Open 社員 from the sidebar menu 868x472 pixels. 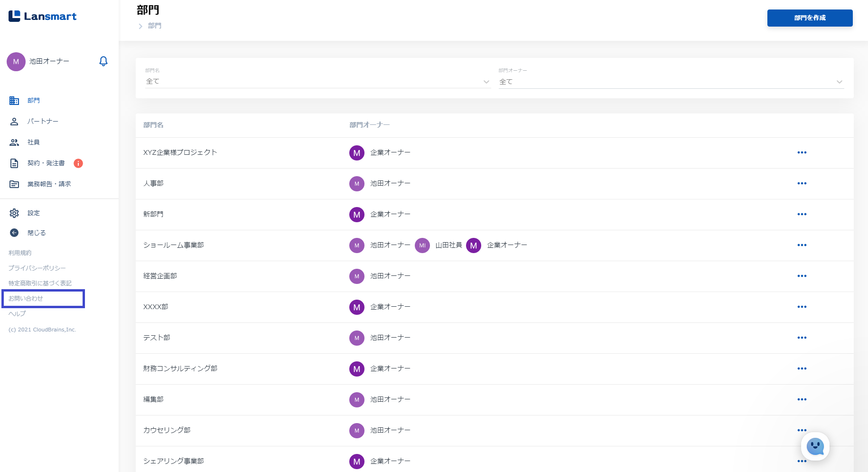pos(33,142)
